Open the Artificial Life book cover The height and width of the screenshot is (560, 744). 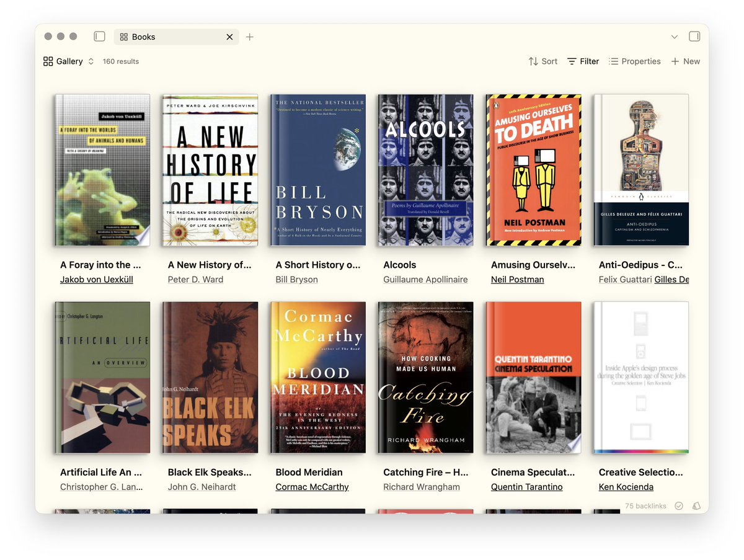coord(102,378)
